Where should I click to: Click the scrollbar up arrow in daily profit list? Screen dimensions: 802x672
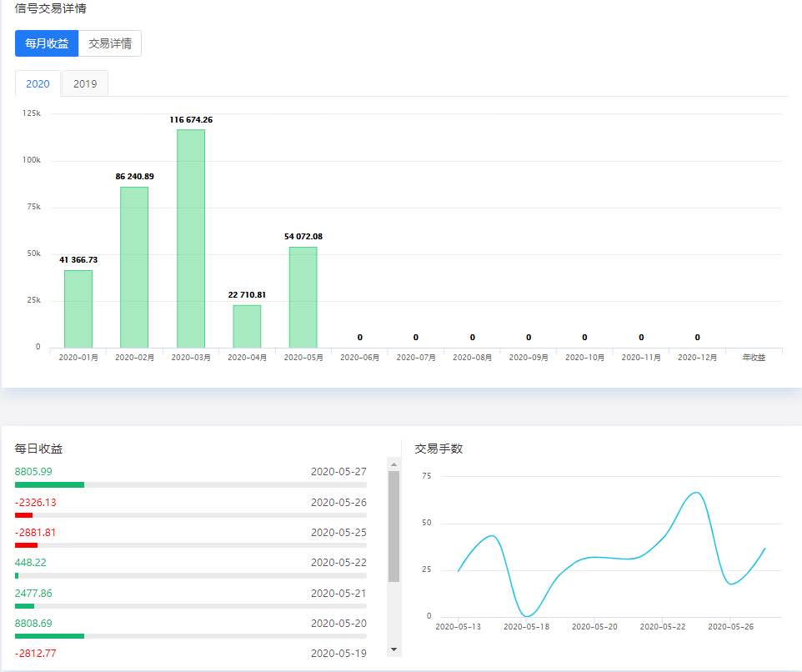pos(393,464)
